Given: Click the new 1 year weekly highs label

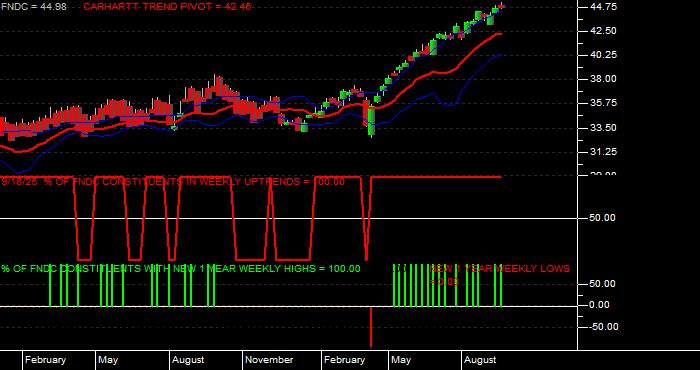Looking at the screenshot, I should click(180, 269).
